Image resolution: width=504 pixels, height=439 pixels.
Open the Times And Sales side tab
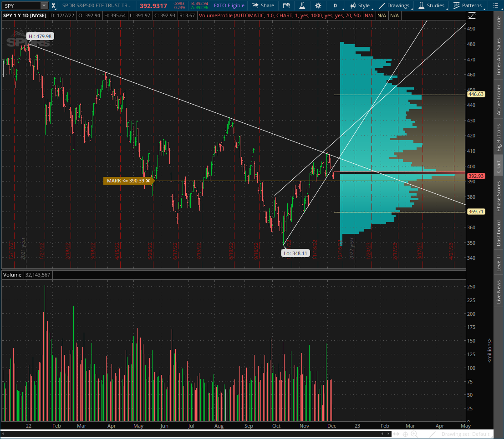coord(499,57)
